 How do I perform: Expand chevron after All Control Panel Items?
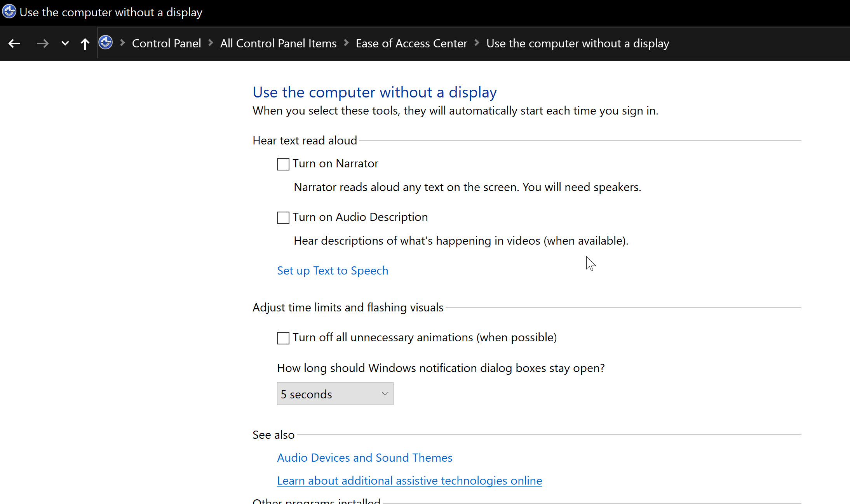click(x=346, y=43)
